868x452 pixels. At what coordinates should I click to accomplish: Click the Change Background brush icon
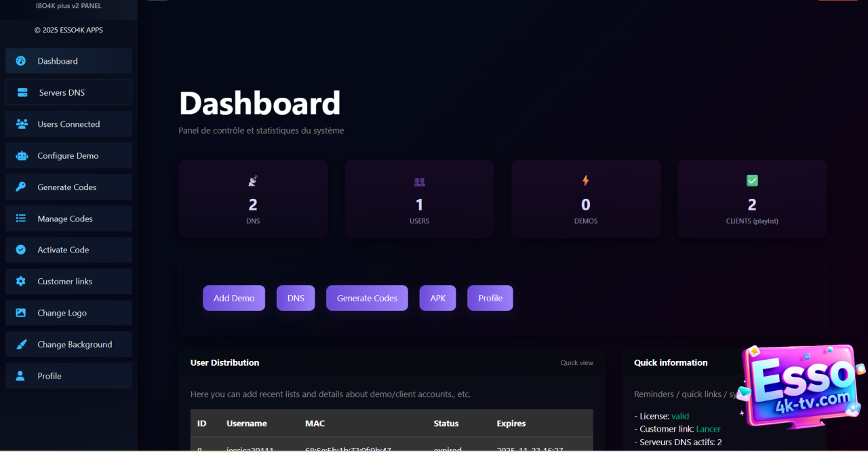21,345
